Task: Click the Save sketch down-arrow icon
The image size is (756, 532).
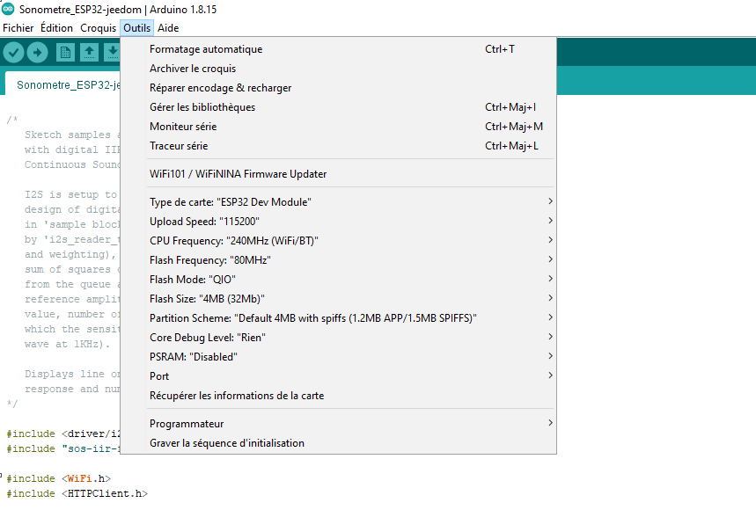Action: [113, 52]
